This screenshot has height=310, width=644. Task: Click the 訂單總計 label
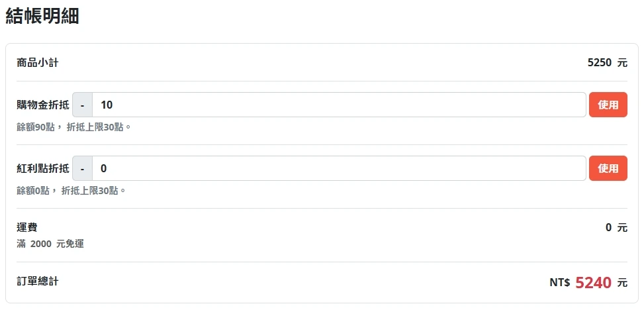(38, 282)
